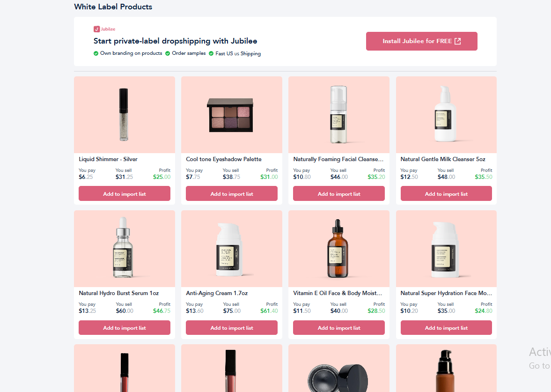Add Cool tone Eyeshadow Palette to import list
The width and height of the screenshot is (551, 392).
click(232, 194)
